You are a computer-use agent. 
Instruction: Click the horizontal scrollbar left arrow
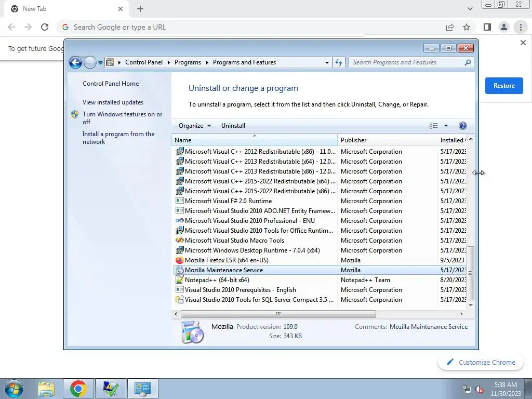(x=176, y=314)
